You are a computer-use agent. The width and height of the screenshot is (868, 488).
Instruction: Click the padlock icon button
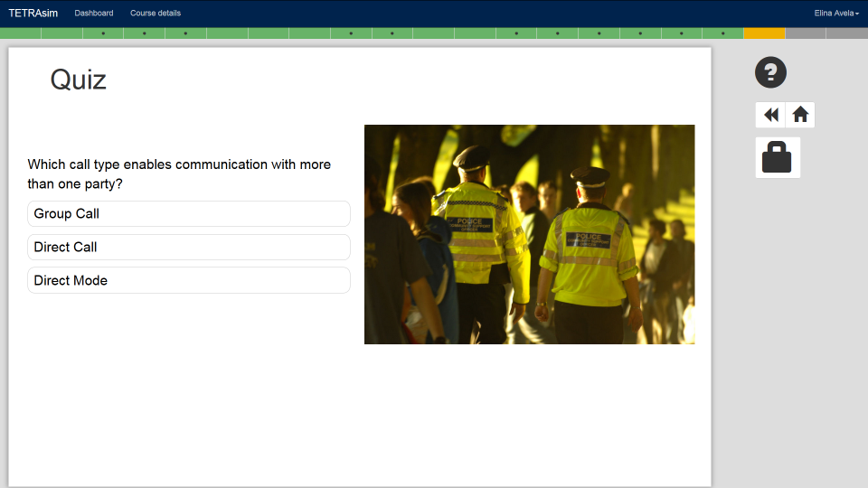(x=777, y=157)
